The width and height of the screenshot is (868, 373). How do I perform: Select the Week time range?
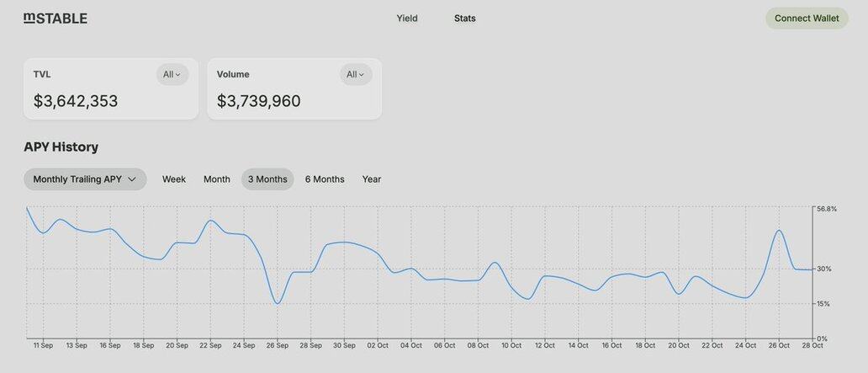tap(174, 179)
